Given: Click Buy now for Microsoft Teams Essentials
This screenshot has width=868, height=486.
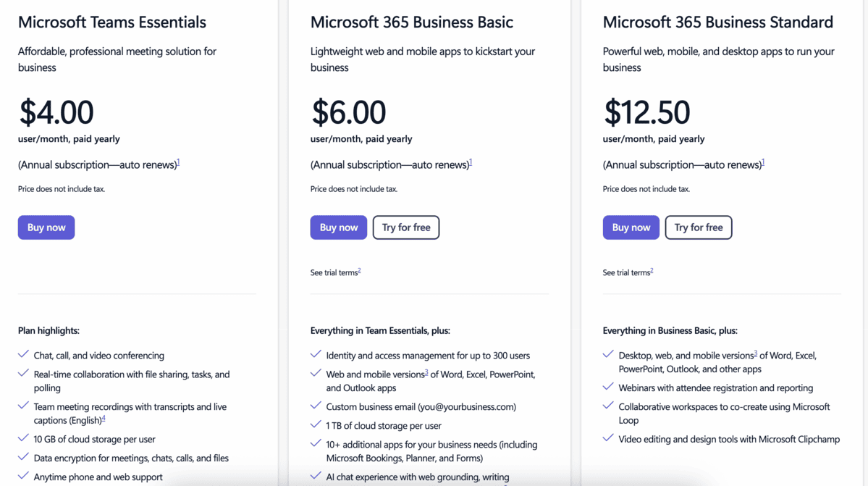Looking at the screenshot, I should click(46, 227).
